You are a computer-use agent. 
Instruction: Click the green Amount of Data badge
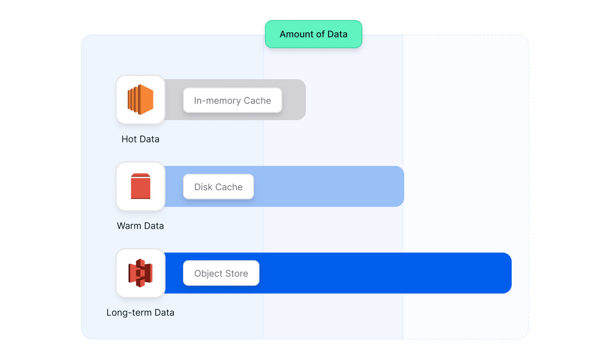point(313,34)
